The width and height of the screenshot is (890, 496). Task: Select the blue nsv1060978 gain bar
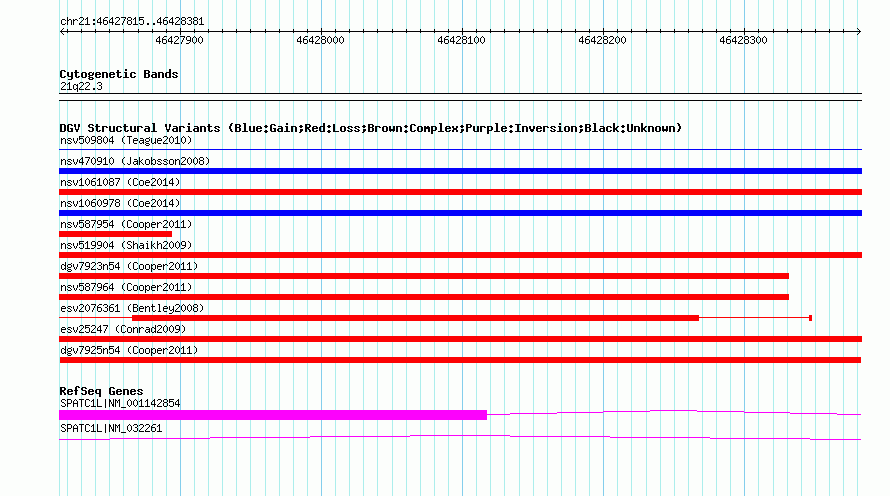(460, 213)
